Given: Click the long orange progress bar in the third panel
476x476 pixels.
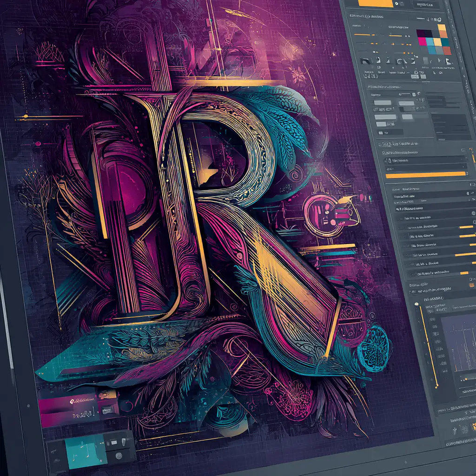Looking at the screenshot, I should click(425, 174).
